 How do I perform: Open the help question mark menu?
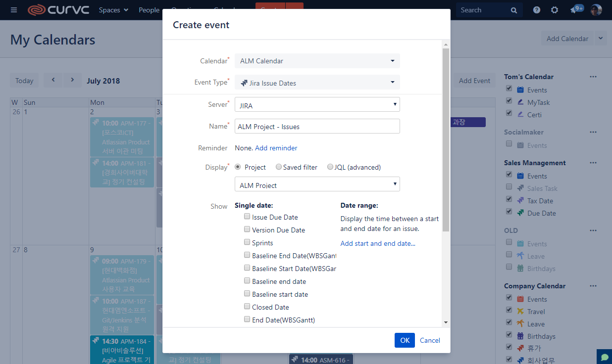coord(537,10)
